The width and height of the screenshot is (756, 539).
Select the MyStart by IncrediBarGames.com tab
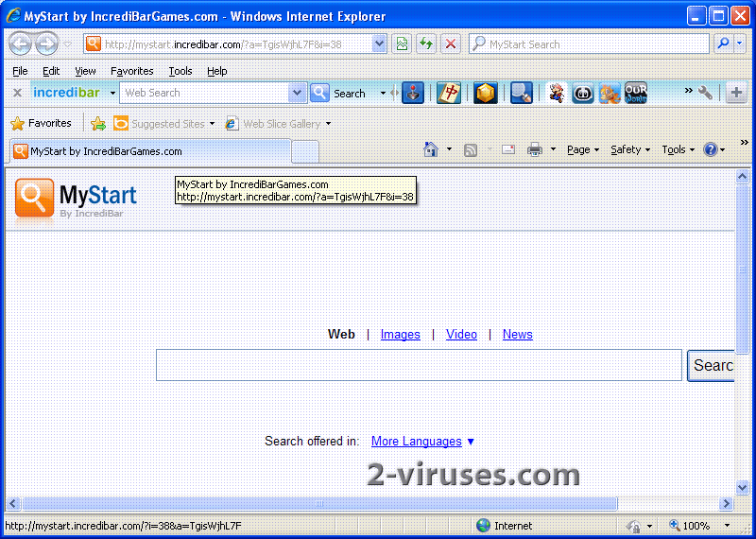(150, 151)
